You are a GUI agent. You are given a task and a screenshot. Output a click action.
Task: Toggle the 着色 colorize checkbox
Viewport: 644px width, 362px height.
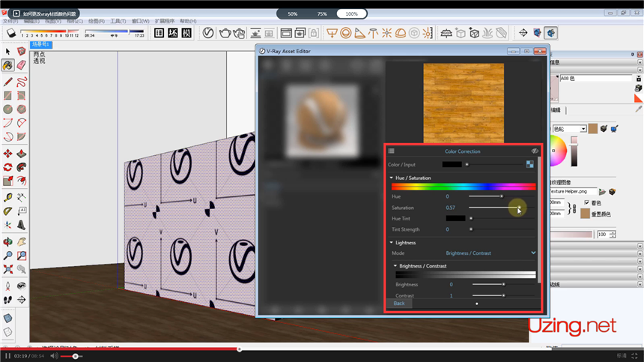coord(586,202)
